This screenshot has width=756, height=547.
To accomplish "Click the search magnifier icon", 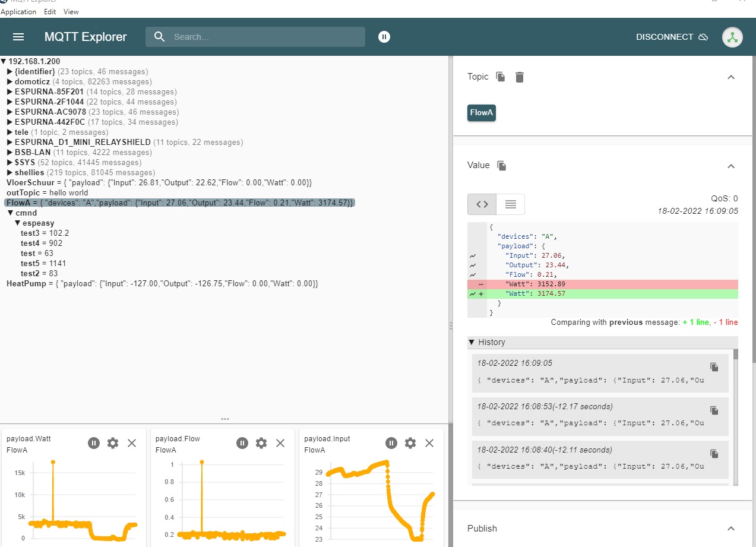I will pos(159,37).
